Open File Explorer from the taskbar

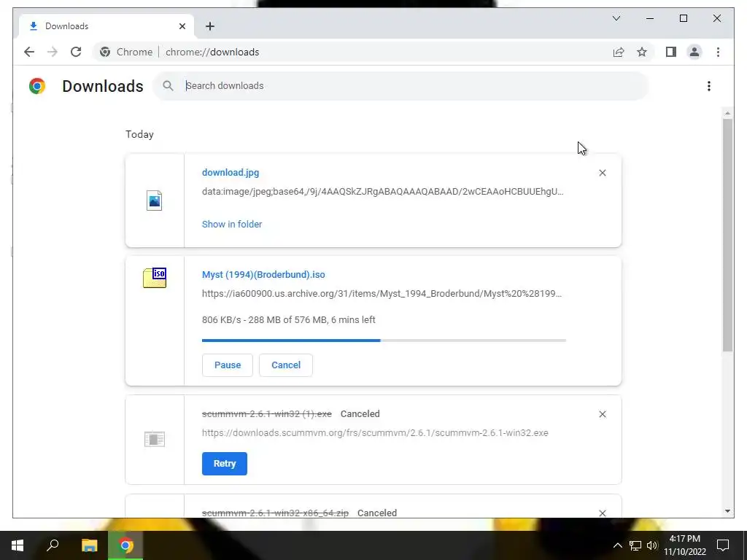point(89,545)
